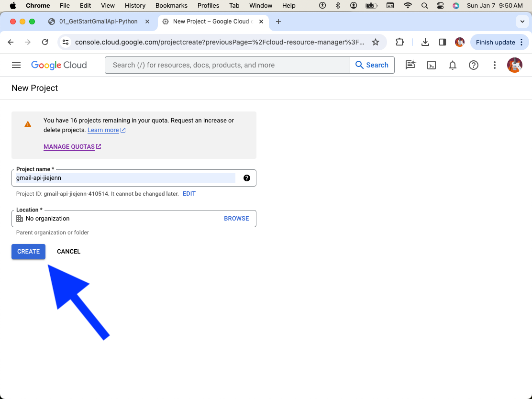The image size is (532, 399).
Task: Click the browser forward arrow
Action: tap(27, 42)
